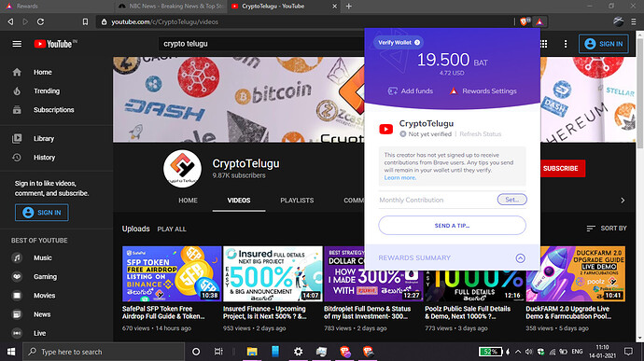Open the YouTube apps grid icon
644x361 pixels.
tap(544, 44)
